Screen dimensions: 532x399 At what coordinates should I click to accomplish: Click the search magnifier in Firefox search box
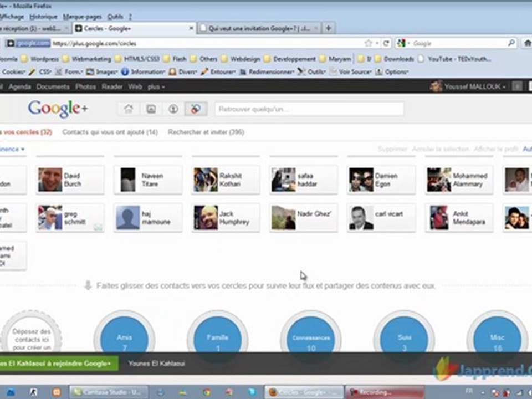511,43
